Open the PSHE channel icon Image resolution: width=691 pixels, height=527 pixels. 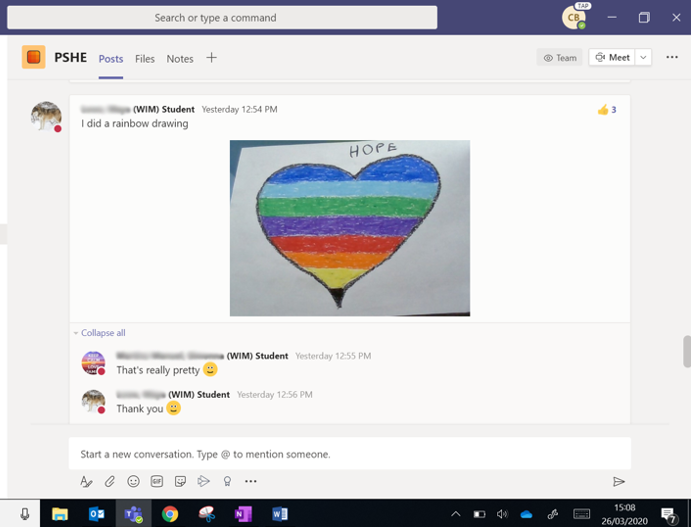33,57
